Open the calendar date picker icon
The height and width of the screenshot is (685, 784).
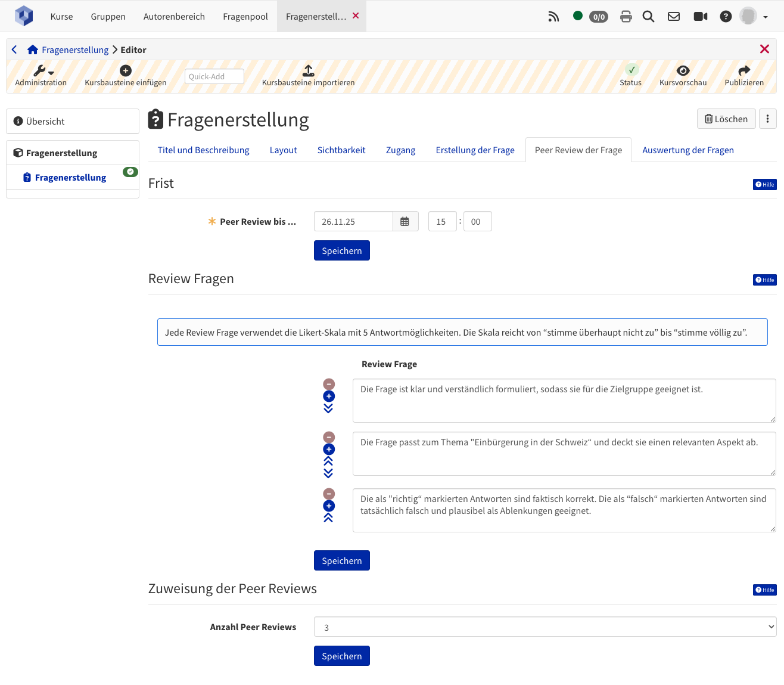pos(405,222)
